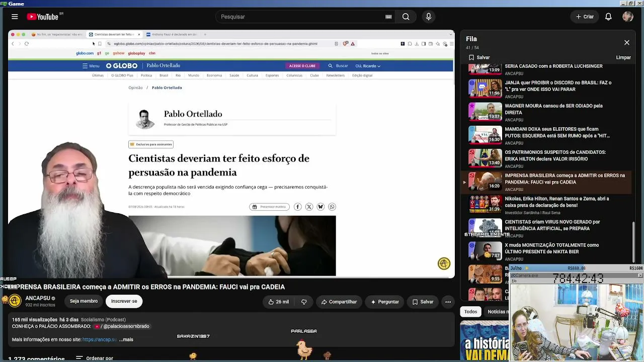This screenshot has width=644, height=362.
Task: Share article on Facebook icon
Action: [297, 207]
